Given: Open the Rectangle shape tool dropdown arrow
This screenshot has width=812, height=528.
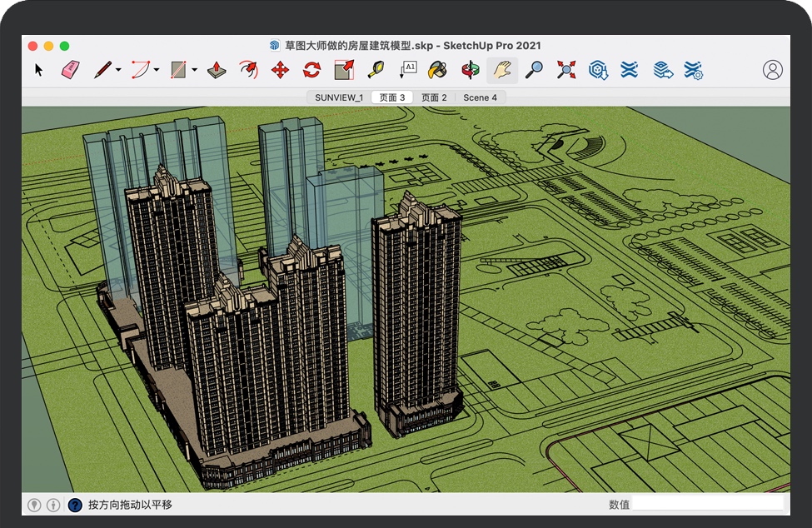Looking at the screenshot, I should 194,71.
